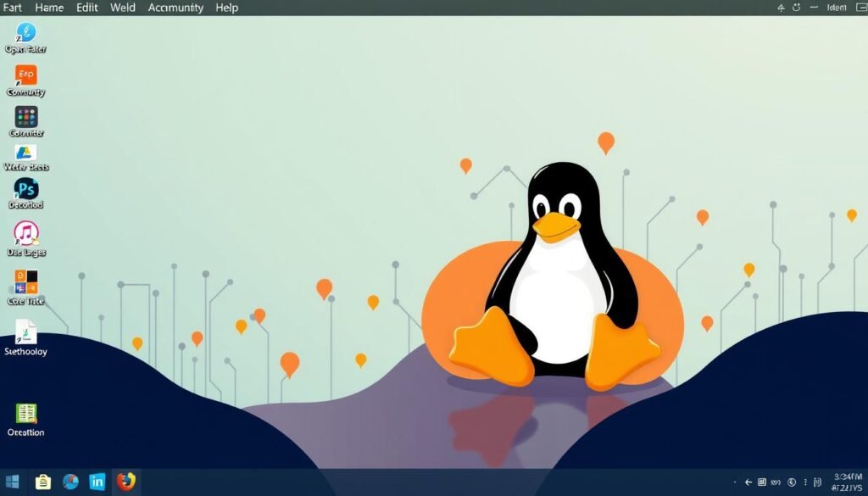
Task: Open the Firefox taskbar icon
Action: click(125, 481)
